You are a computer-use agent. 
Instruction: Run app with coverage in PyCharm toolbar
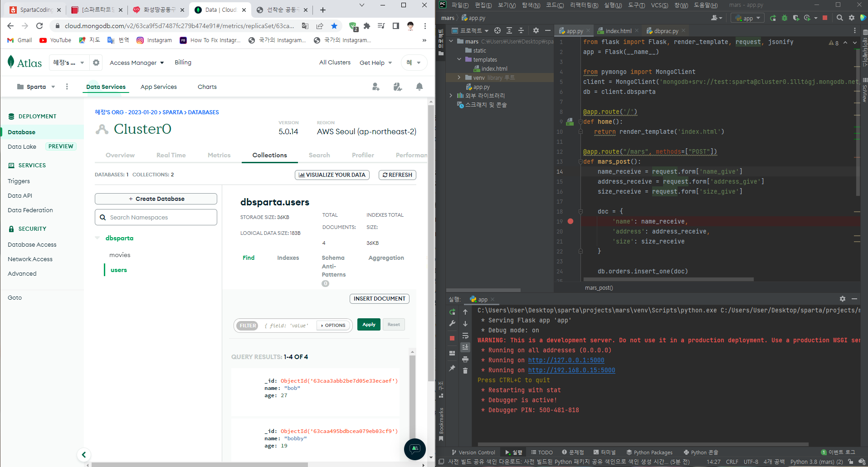796,18
